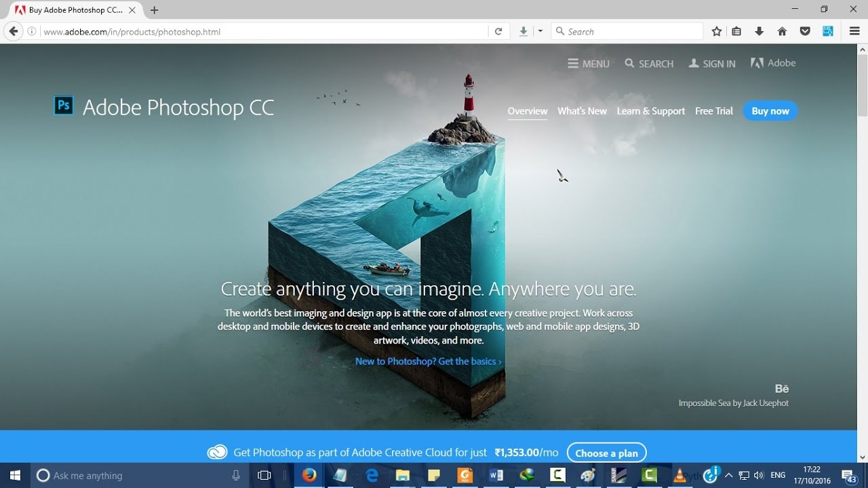Image resolution: width=868 pixels, height=488 pixels.
Task: Open a new tab with the plus button
Action: pyautogui.click(x=155, y=10)
